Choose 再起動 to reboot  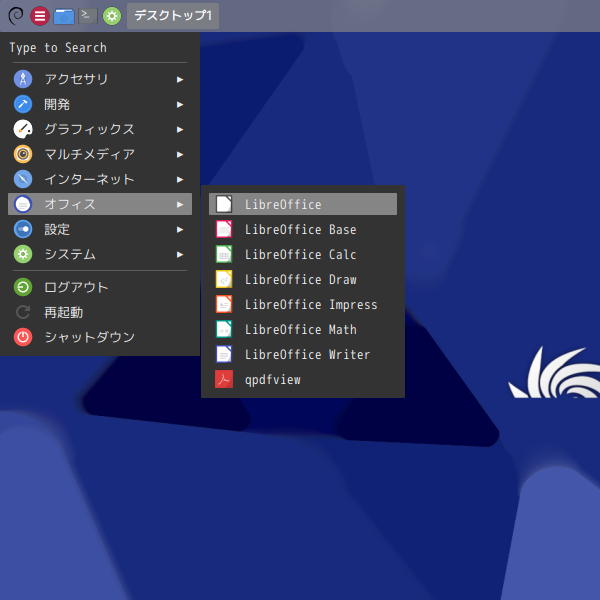pyautogui.click(x=100, y=312)
